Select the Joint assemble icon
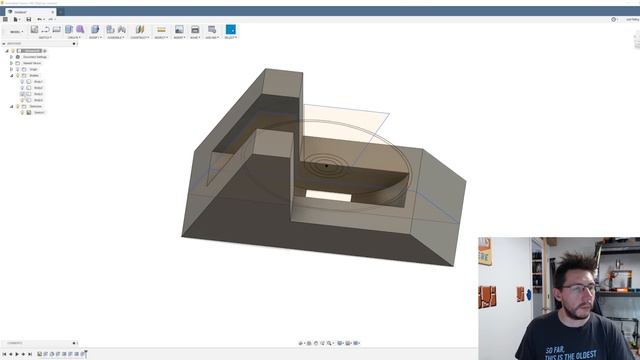Screen dimensions: 640x360 pos(122,29)
